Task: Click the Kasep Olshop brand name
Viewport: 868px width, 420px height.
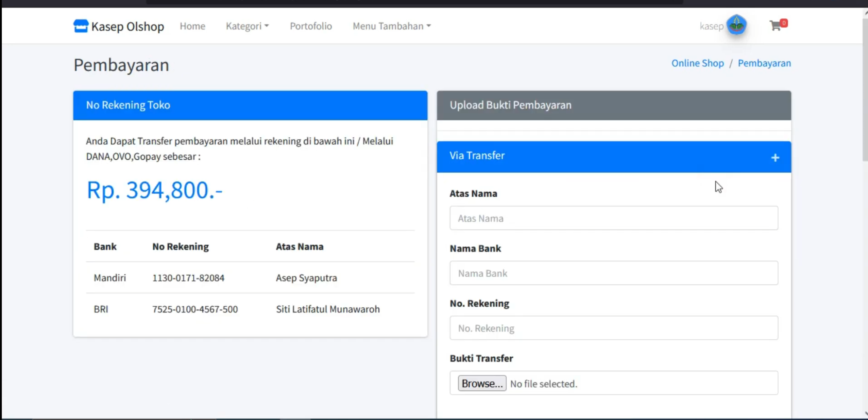Action: point(127,26)
